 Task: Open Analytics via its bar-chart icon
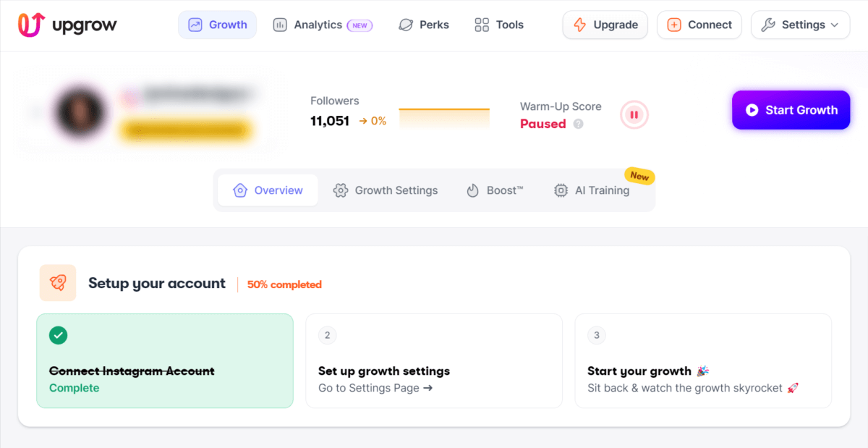(280, 25)
